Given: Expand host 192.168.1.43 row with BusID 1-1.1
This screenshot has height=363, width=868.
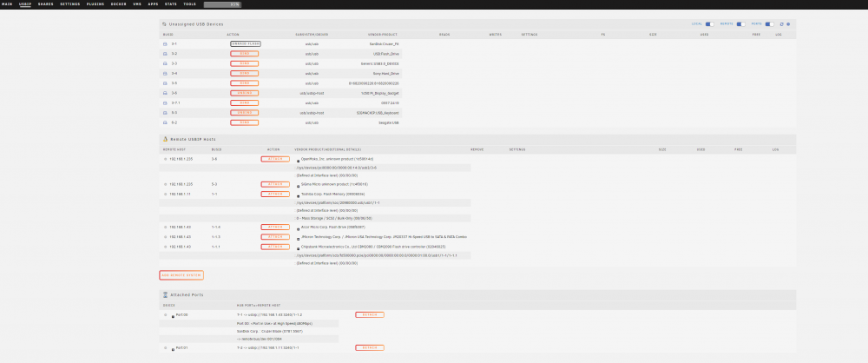Looking at the screenshot, I should point(166,247).
